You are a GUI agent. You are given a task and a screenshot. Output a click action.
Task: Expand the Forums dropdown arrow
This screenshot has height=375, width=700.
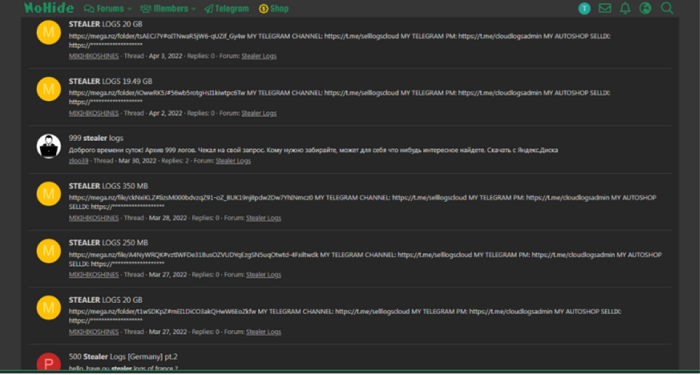(129, 9)
